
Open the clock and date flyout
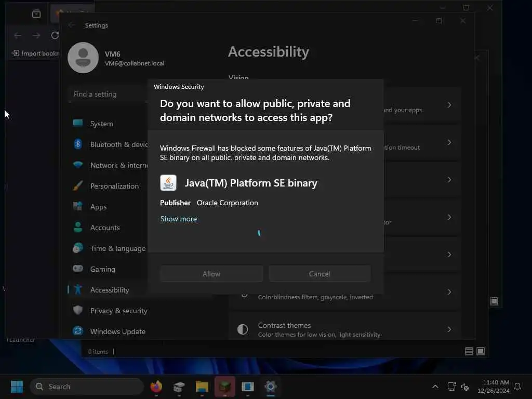494,387
